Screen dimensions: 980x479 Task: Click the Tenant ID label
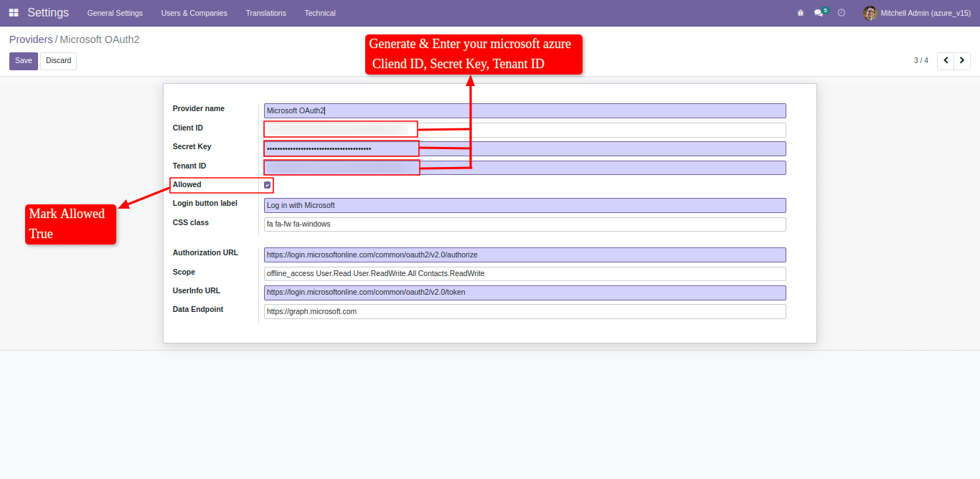pyautogui.click(x=189, y=166)
